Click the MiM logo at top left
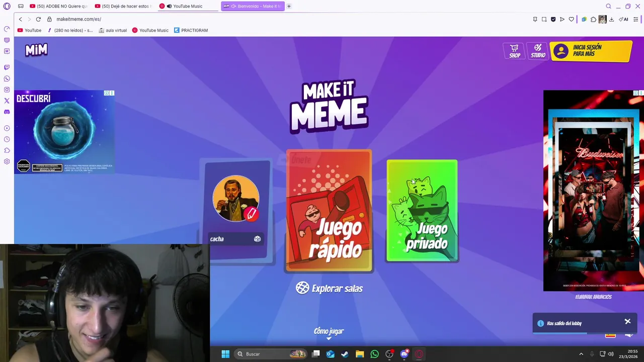 [x=36, y=50]
